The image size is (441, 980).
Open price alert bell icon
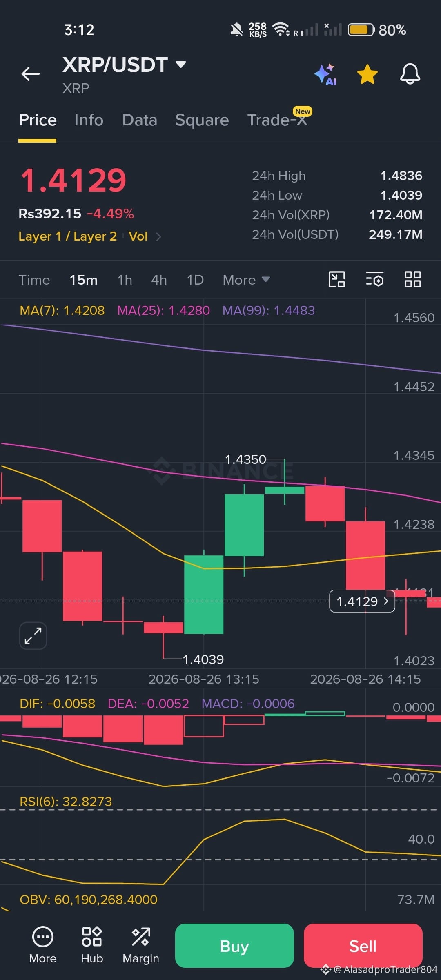[410, 74]
